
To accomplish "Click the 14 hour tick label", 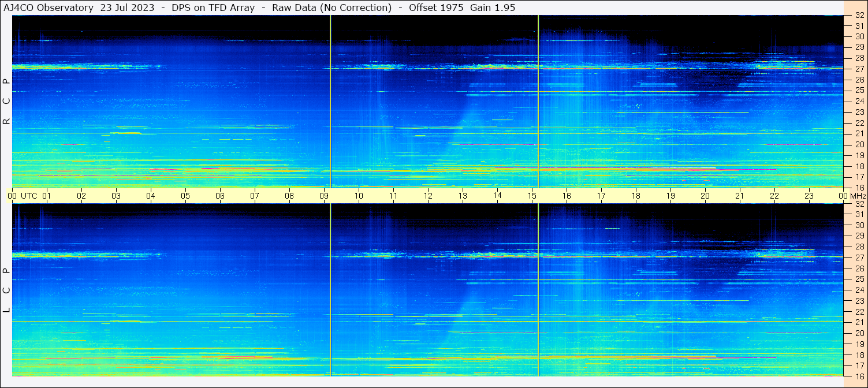I will [497, 196].
